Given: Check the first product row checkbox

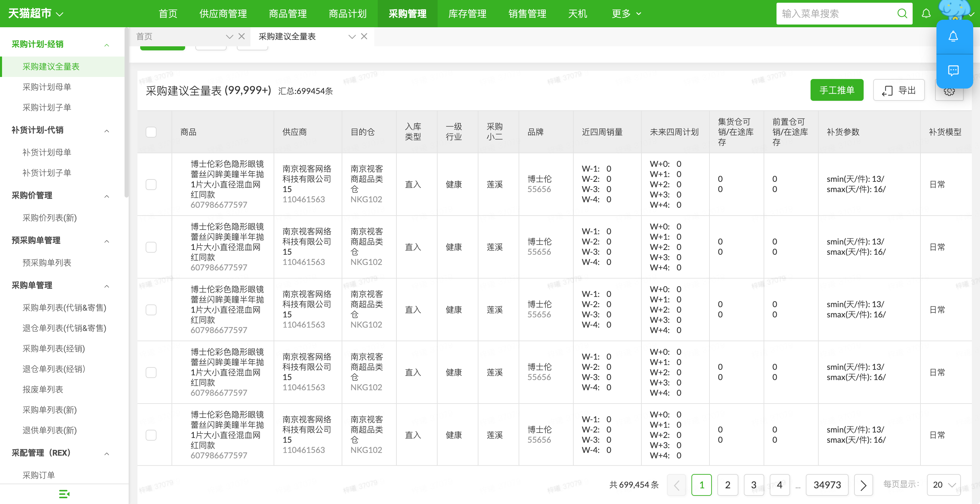Looking at the screenshot, I should (151, 184).
